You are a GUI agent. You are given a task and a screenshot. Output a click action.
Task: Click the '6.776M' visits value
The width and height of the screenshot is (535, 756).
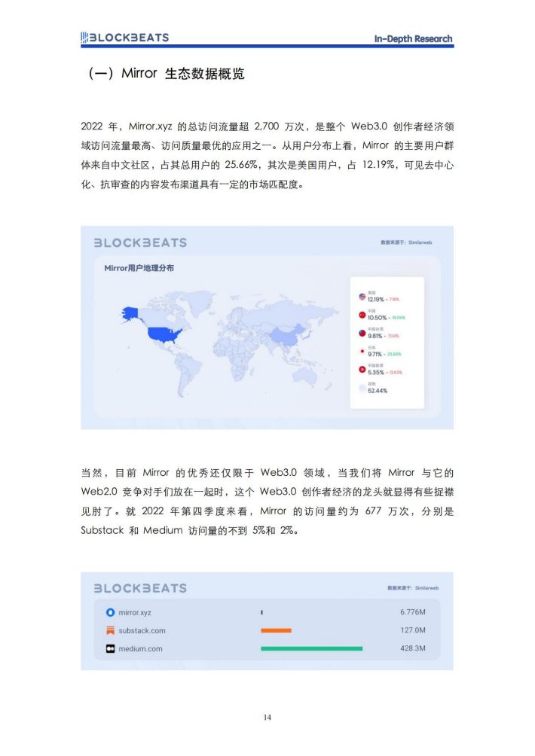(413, 612)
